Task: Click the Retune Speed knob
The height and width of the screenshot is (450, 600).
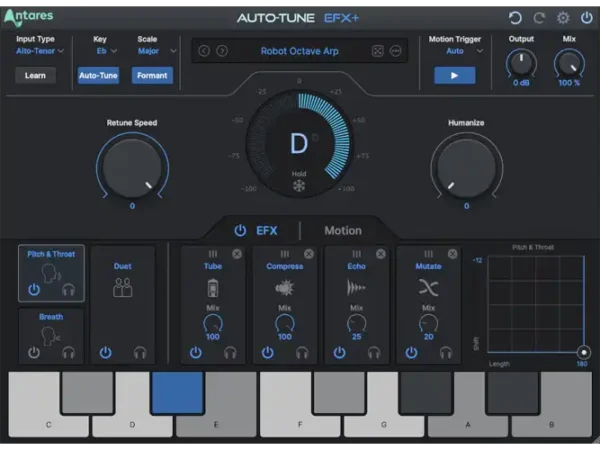Action: (132, 168)
